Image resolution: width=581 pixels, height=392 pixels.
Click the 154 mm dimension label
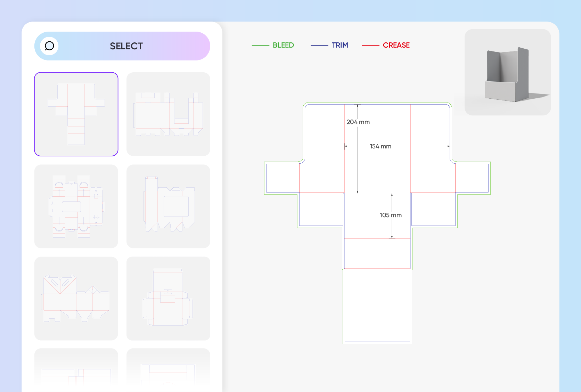click(x=380, y=146)
